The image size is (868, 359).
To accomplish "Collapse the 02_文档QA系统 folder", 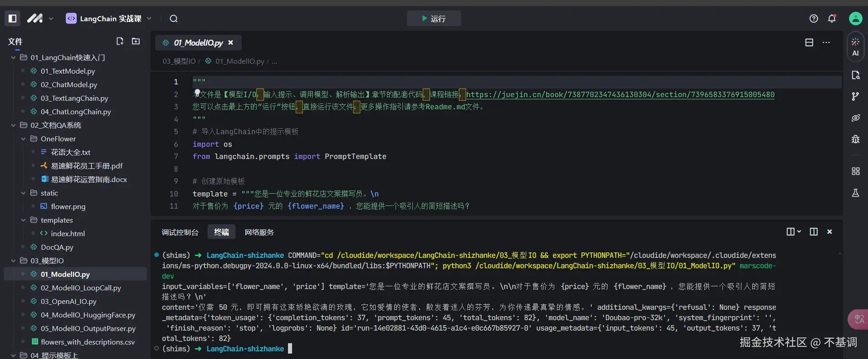I will click(14, 126).
